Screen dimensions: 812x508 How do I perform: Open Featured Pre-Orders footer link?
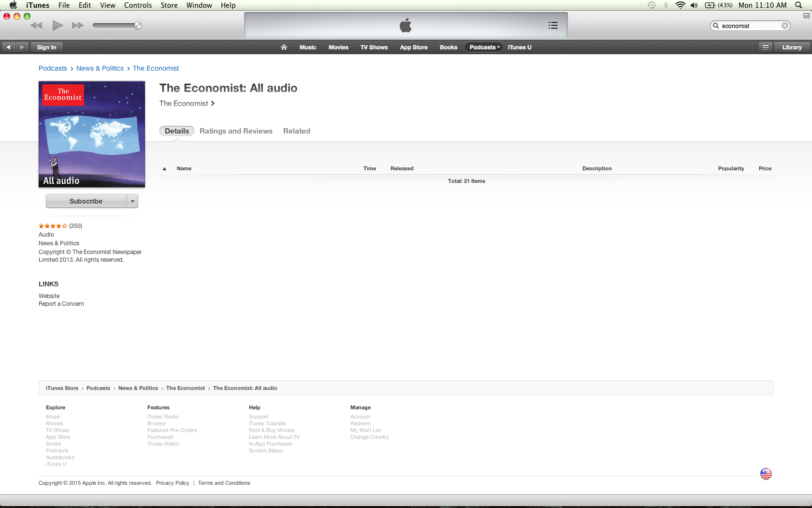[172, 430]
